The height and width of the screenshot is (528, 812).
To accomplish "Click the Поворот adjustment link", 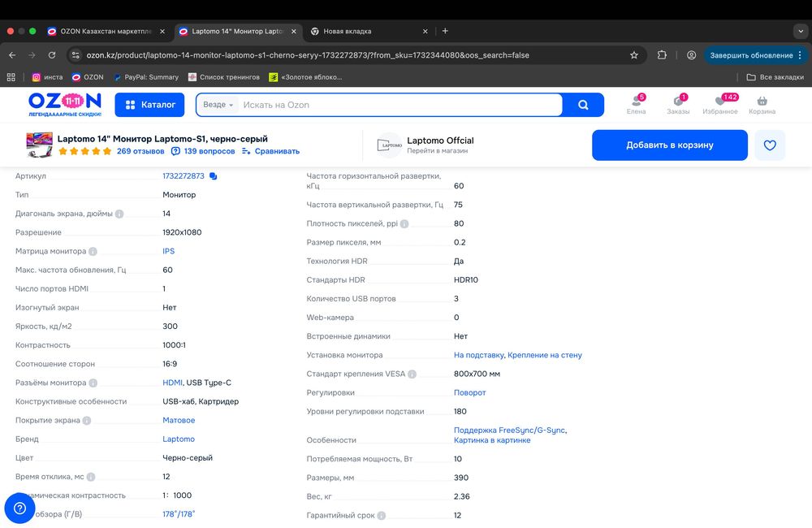I will tap(469, 393).
